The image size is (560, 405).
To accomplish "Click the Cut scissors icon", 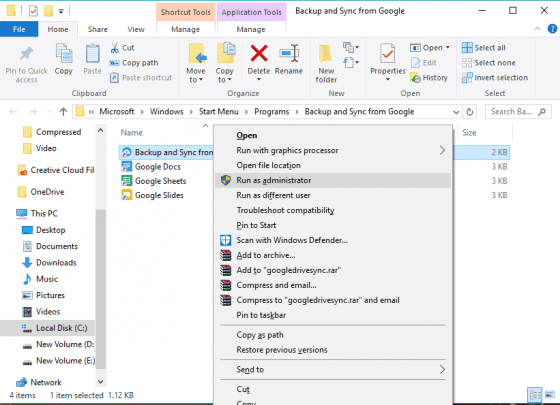I will click(x=114, y=48).
